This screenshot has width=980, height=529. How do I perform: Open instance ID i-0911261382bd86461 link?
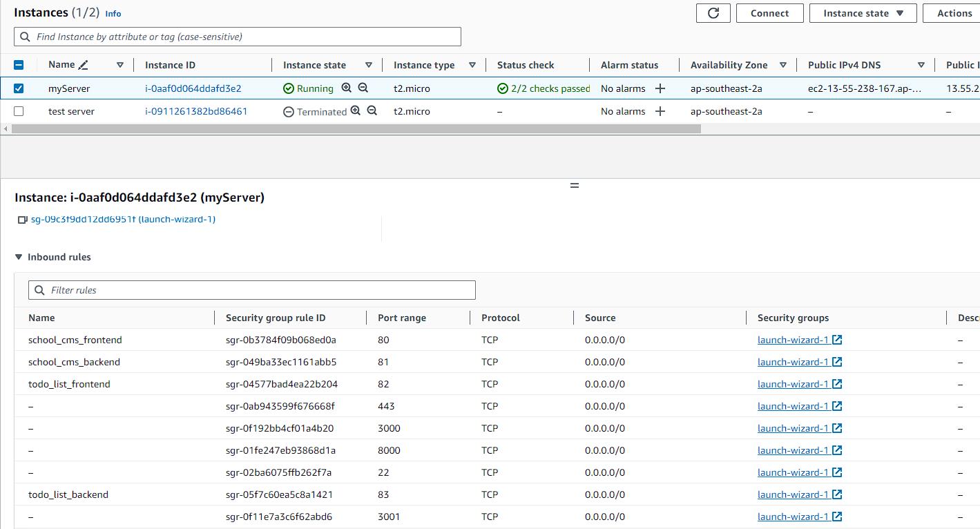click(x=196, y=111)
